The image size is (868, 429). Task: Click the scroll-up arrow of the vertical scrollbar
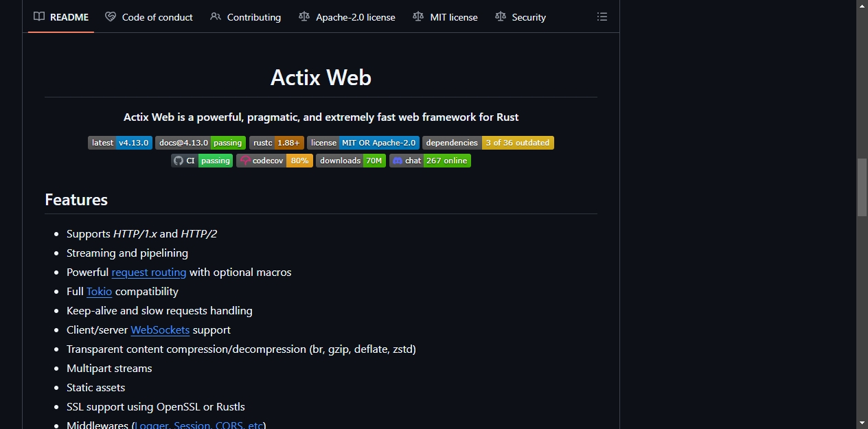pyautogui.click(x=862, y=5)
